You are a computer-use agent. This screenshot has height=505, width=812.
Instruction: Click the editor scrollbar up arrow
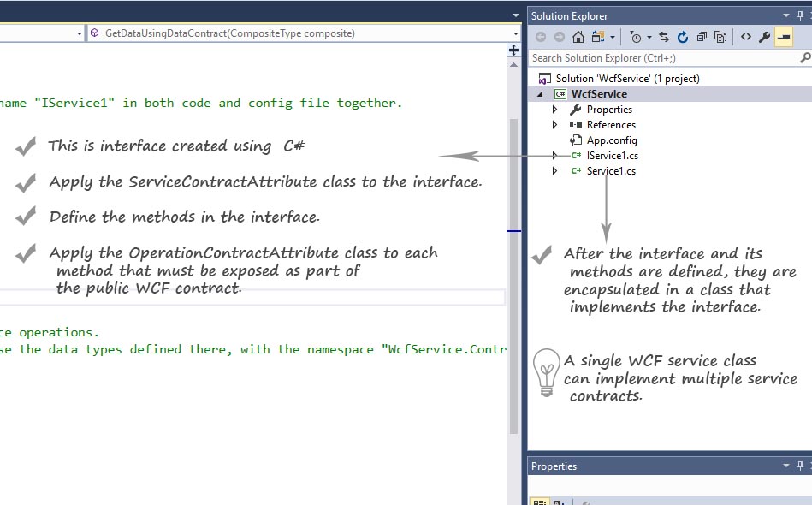click(x=513, y=65)
